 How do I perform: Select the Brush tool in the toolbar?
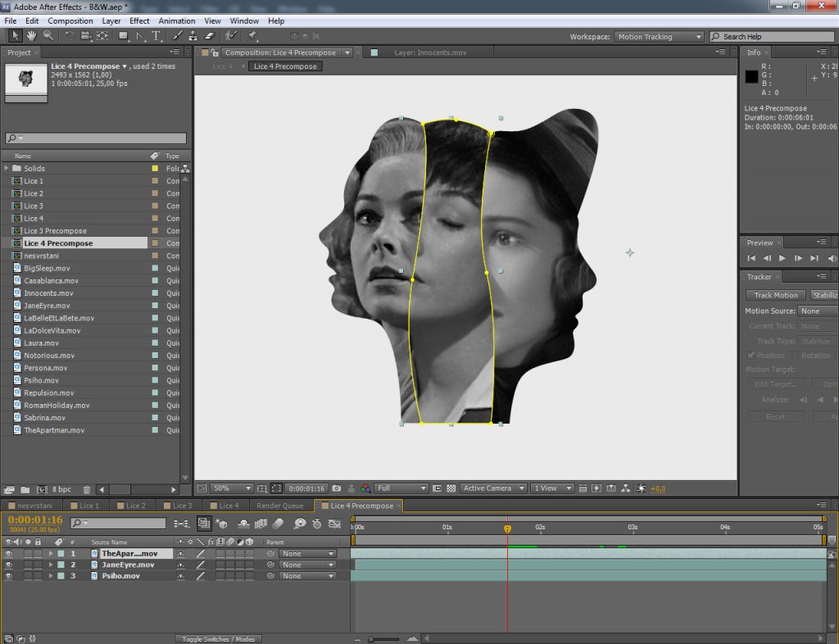(x=179, y=36)
